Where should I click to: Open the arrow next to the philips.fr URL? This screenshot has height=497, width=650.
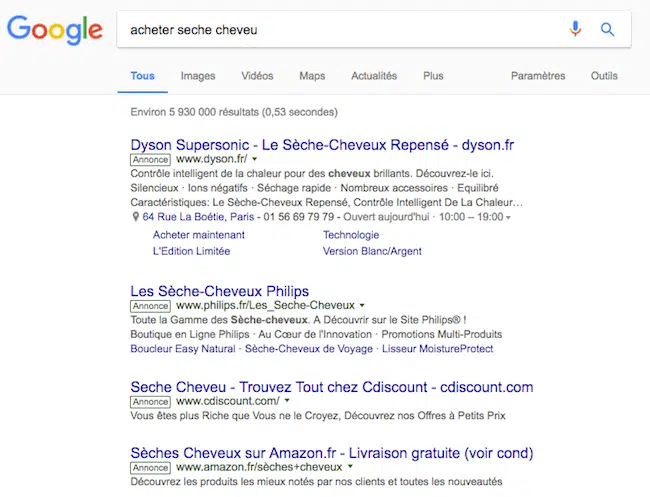pyautogui.click(x=362, y=305)
